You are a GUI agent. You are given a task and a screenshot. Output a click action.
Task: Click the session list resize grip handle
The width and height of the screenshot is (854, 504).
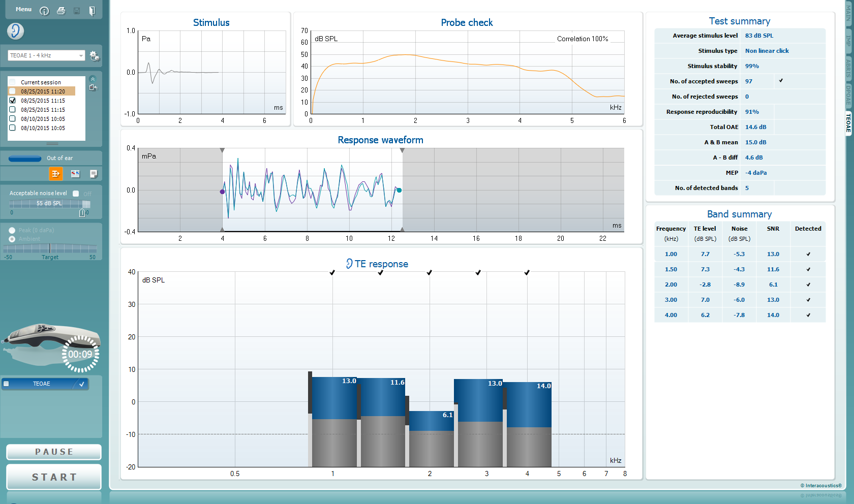52,144
